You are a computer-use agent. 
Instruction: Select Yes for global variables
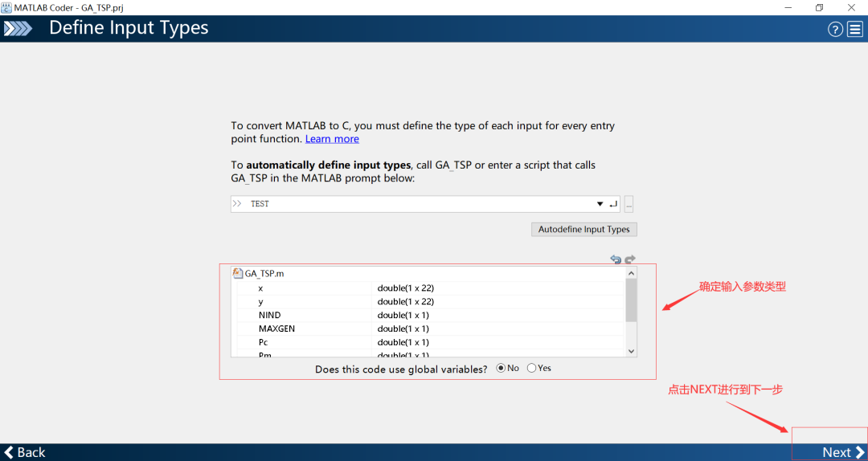point(531,368)
